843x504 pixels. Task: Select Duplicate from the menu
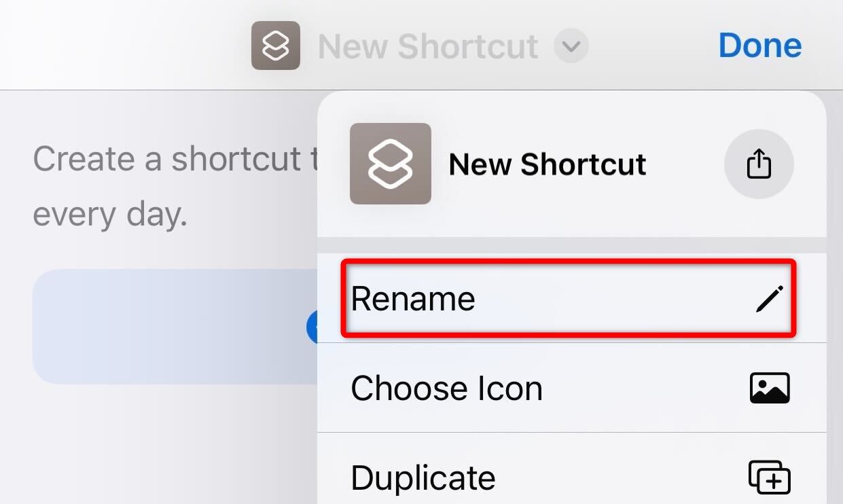[571, 478]
